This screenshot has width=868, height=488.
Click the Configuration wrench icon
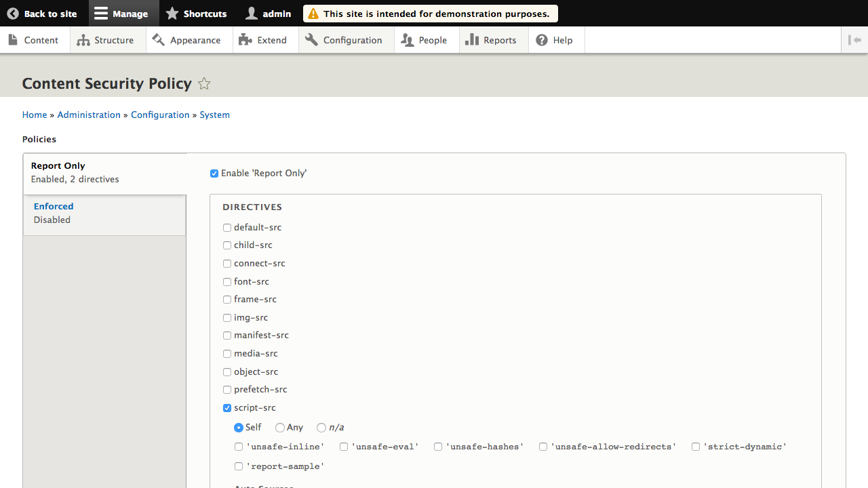click(x=311, y=40)
